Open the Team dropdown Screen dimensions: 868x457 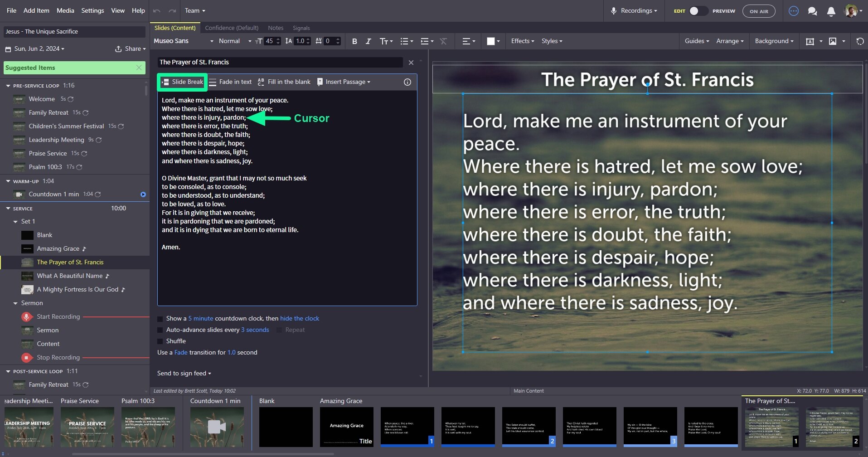point(195,10)
